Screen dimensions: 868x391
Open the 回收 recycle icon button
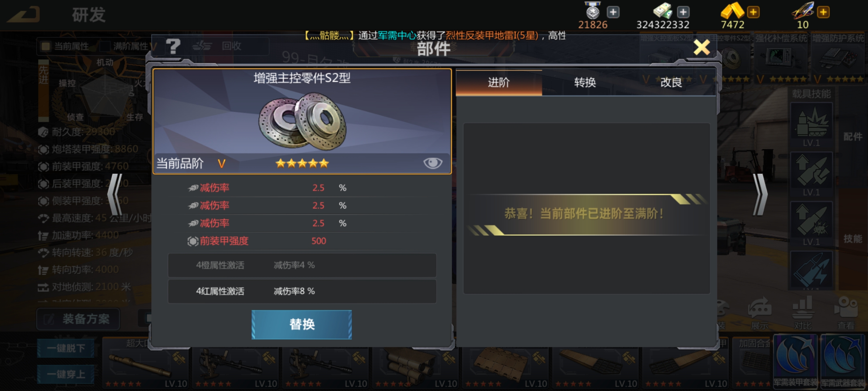(x=217, y=46)
